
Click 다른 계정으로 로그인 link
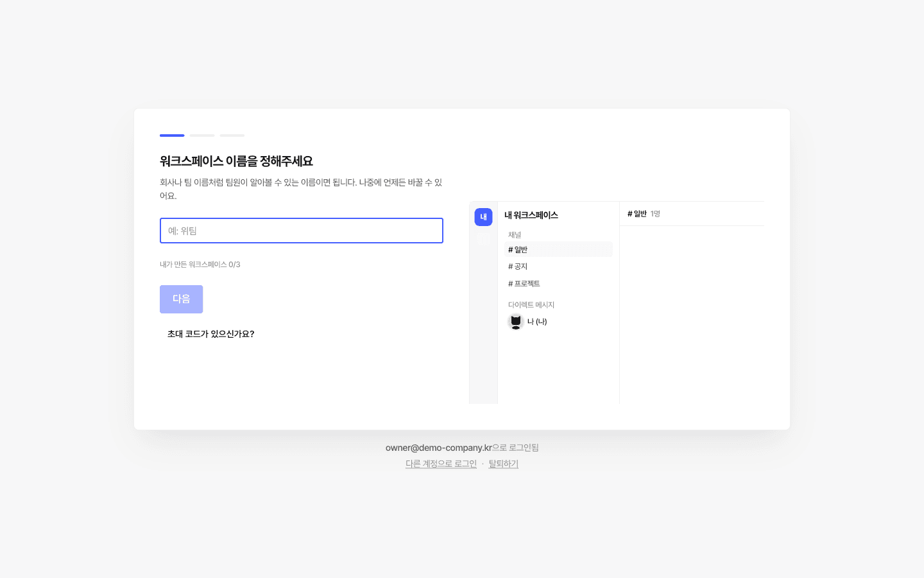point(441,464)
